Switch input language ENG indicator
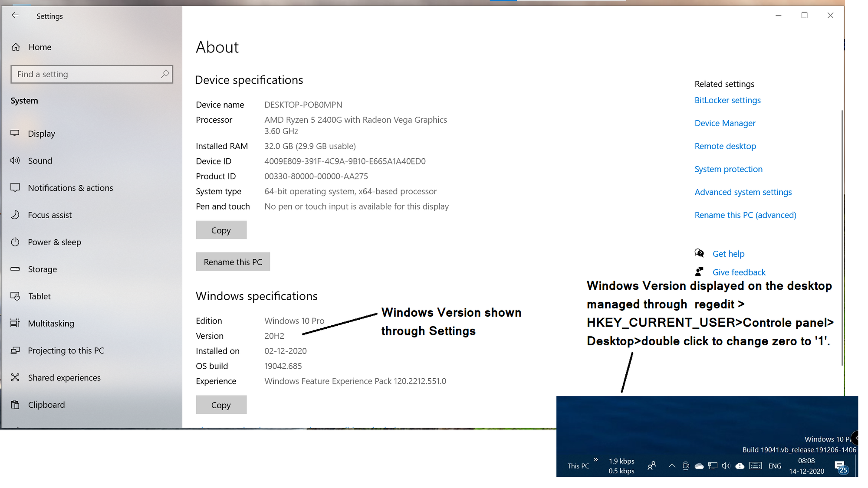 pyautogui.click(x=775, y=466)
